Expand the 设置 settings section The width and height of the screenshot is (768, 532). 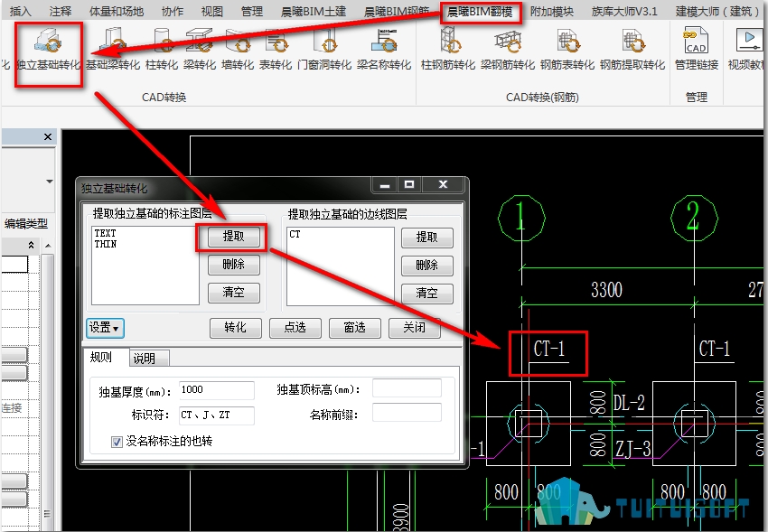pyautogui.click(x=104, y=329)
